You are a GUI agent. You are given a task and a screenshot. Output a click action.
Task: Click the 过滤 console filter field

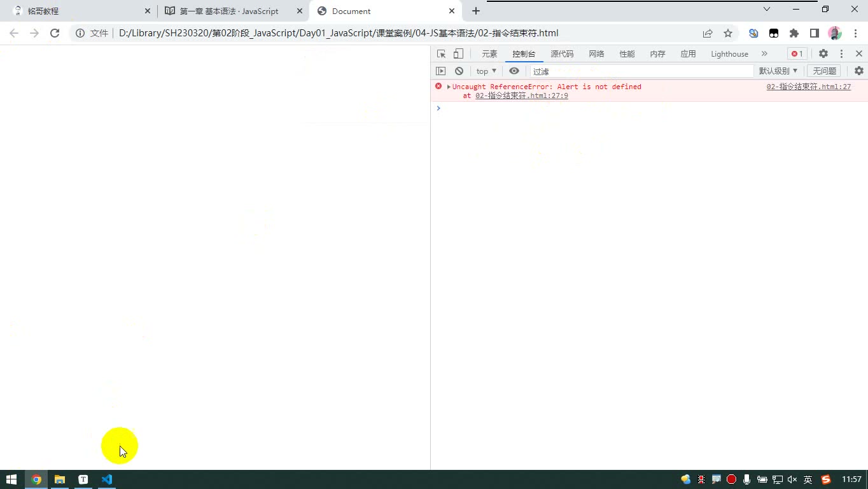(x=641, y=71)
